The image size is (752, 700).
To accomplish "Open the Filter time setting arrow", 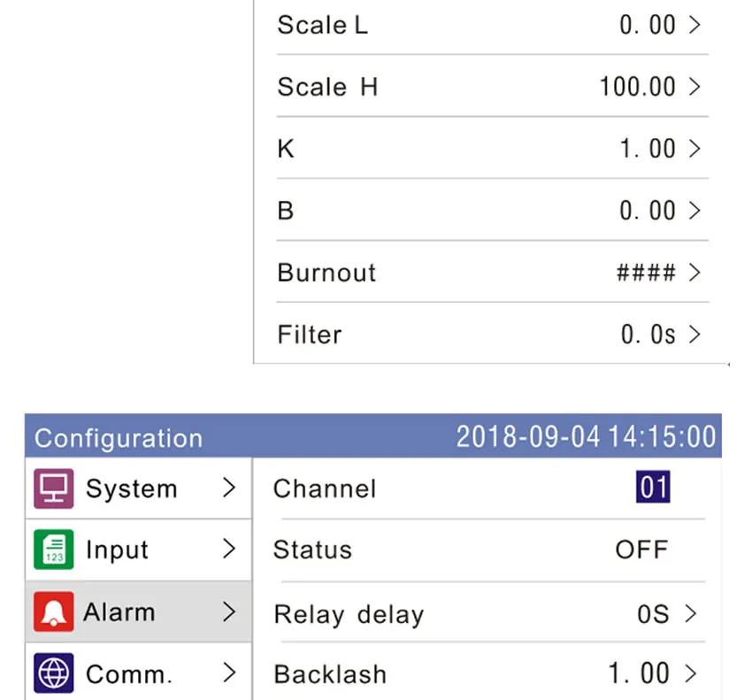I will [x=694, y=335].
